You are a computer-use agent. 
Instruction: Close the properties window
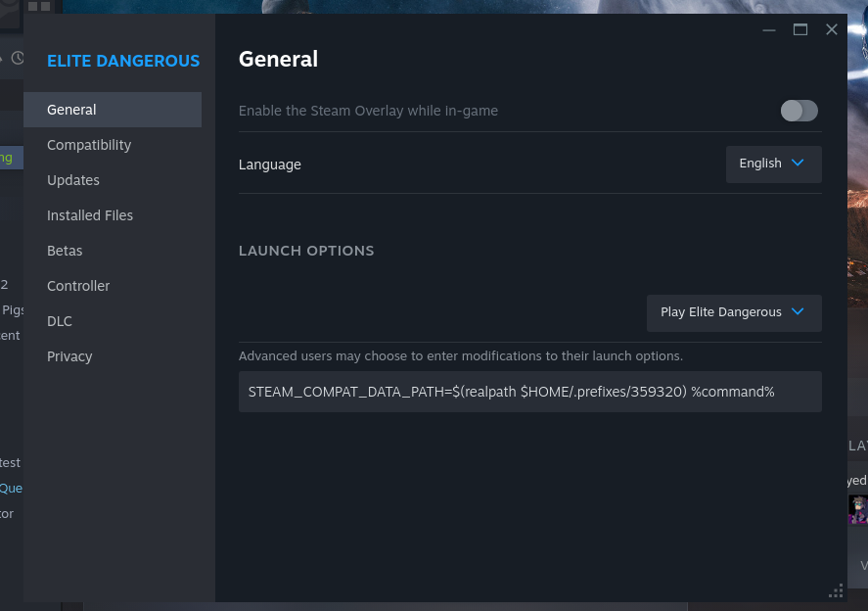tap(832, 30)
